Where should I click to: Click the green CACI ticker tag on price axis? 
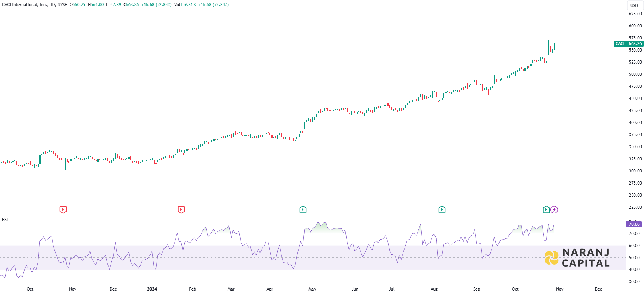click(x=620, y=44)
